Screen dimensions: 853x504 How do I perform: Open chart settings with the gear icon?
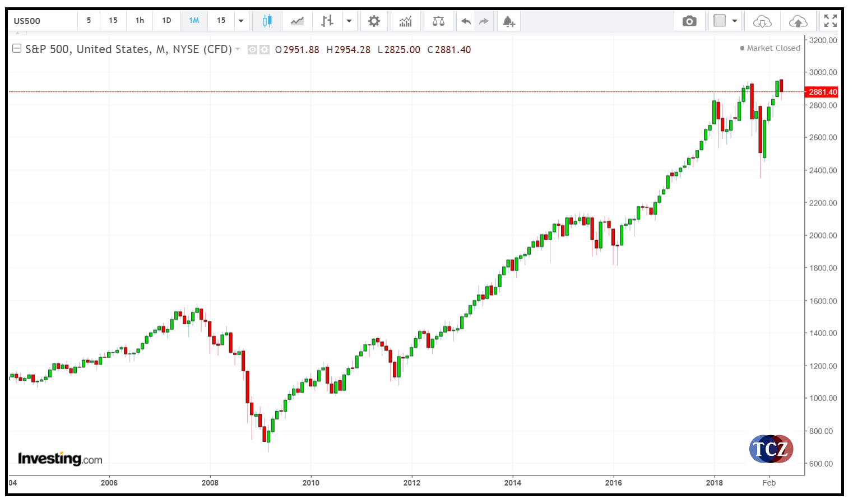[x=374, y=21]
